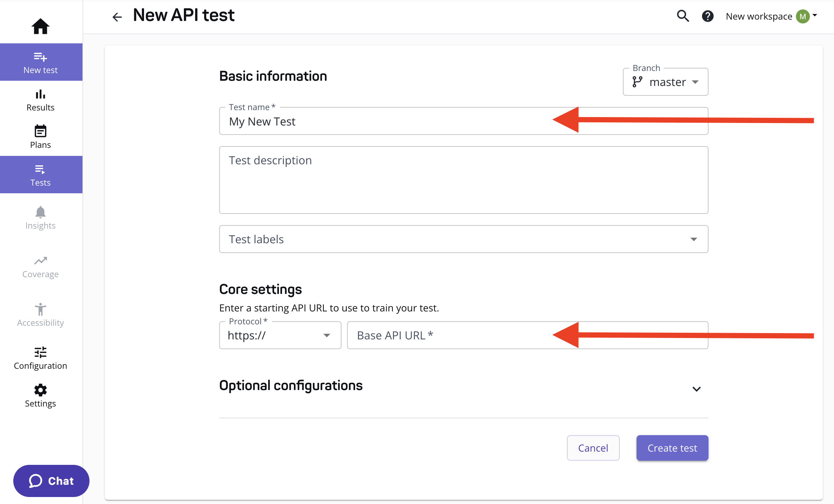Open the Chat support button
This screenshot has width=834, height=504.
tap(51, 481)
